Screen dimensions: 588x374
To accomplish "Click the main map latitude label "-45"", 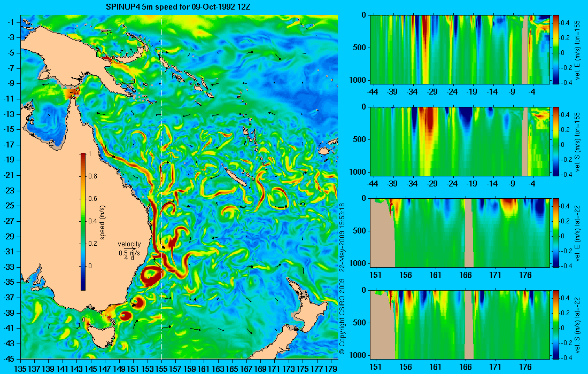I will pyautogui.click(x=10, y=359).
